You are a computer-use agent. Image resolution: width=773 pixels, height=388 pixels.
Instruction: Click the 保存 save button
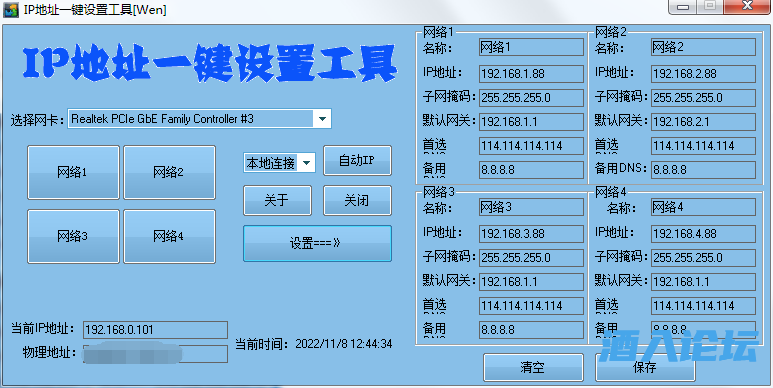coord(645,367)
